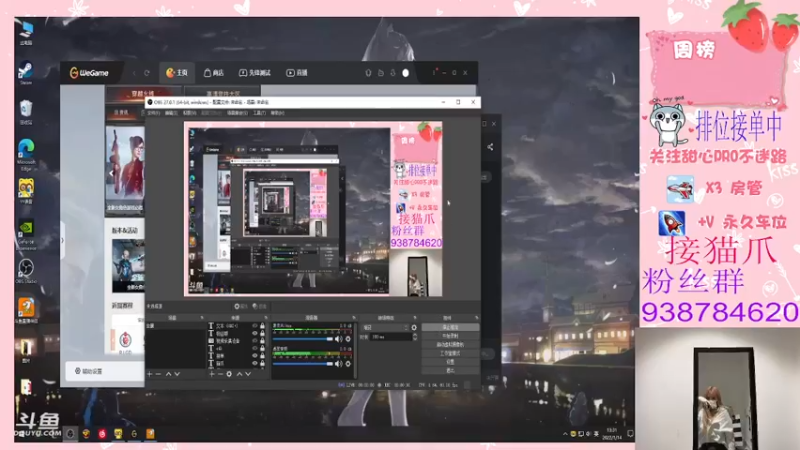This screenshot has width=800, height=450.
Task: Refresh the WeGame page
Action: click(x=147, y=73)
